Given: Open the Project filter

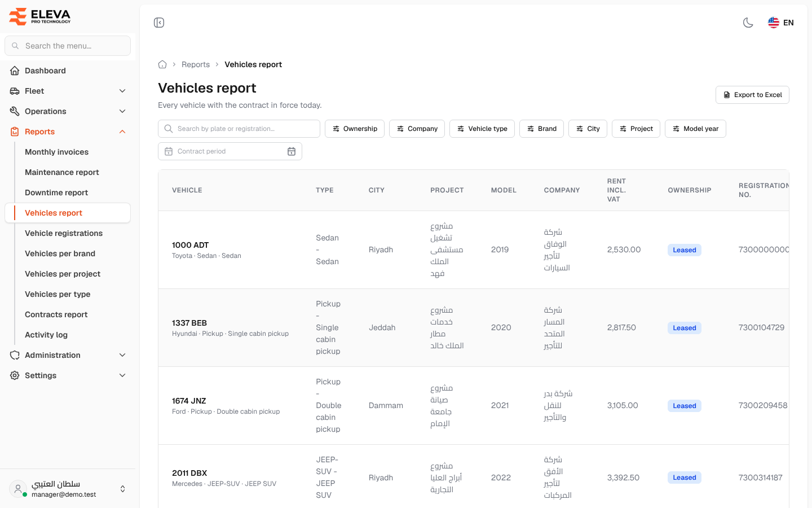Looking at the screenshot, I should point(636,129).
